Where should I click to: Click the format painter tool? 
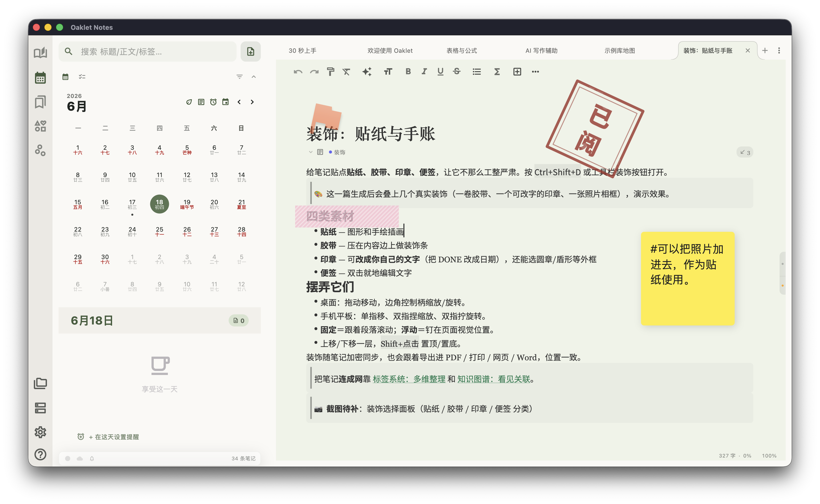[x=330, y=72]
